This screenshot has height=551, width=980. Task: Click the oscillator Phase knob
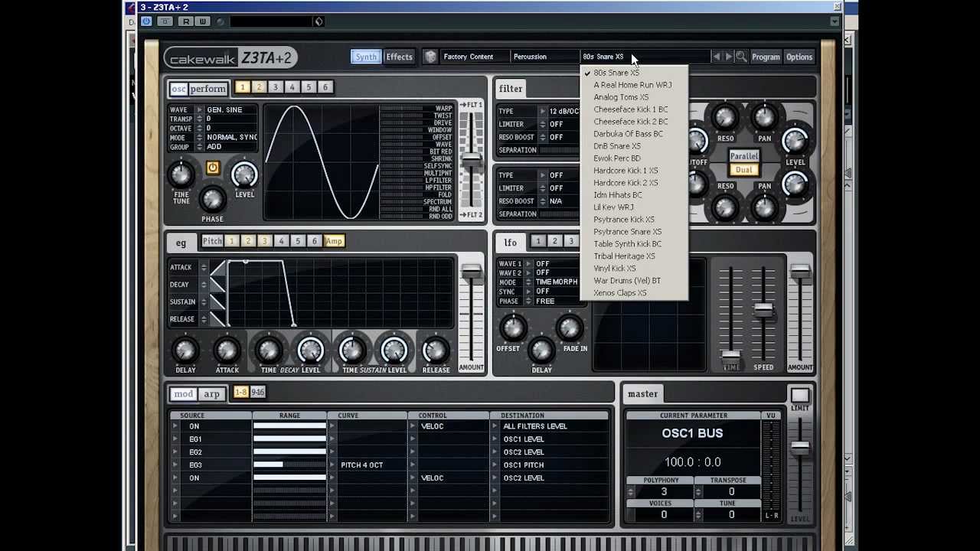click(x=213, y=200)
